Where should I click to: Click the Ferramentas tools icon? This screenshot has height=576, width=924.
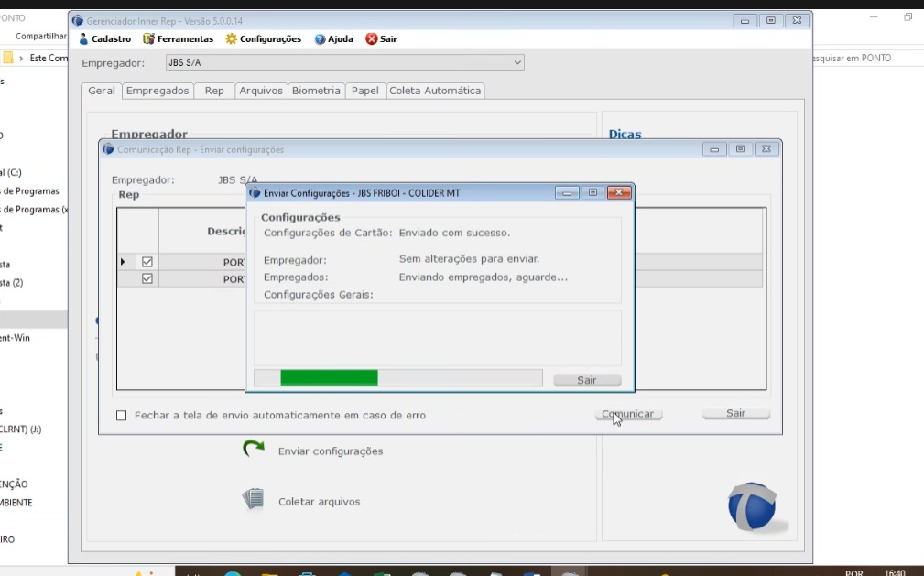point(148,39)
